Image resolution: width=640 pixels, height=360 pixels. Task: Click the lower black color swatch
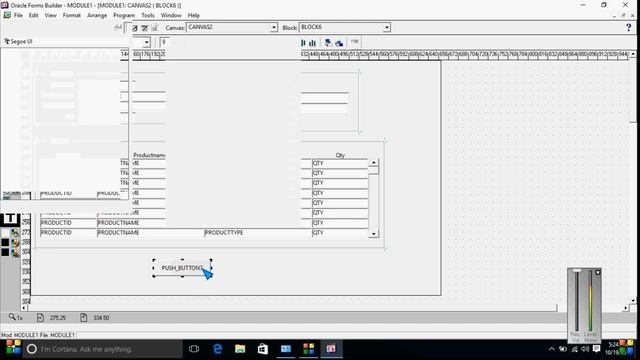pos(5,253)
